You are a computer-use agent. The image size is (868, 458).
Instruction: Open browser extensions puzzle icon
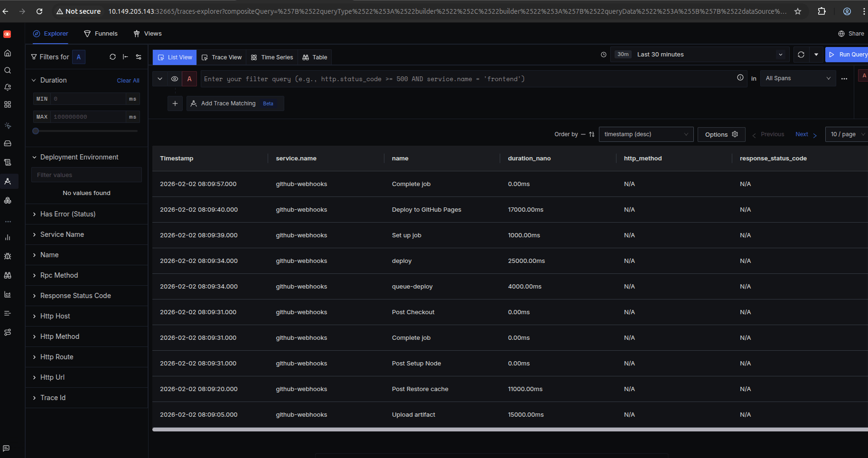(822, 11)
